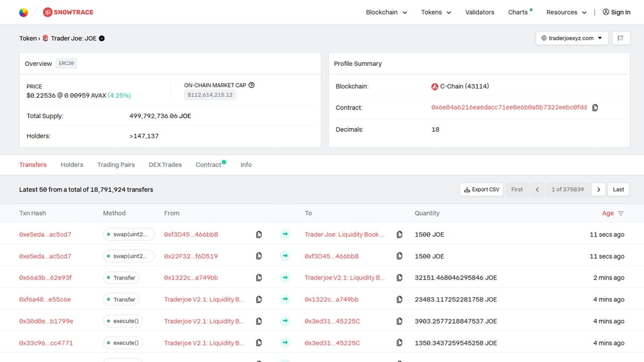Go to previous page chevron

(x=537, y=190)
